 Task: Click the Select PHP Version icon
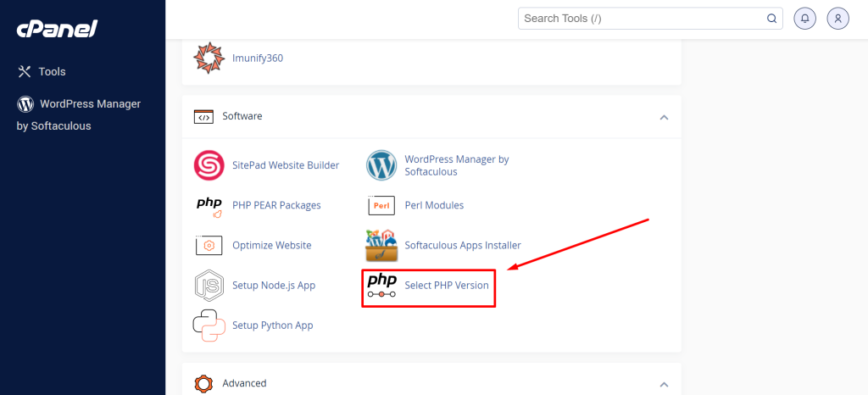tap(382, 286)
